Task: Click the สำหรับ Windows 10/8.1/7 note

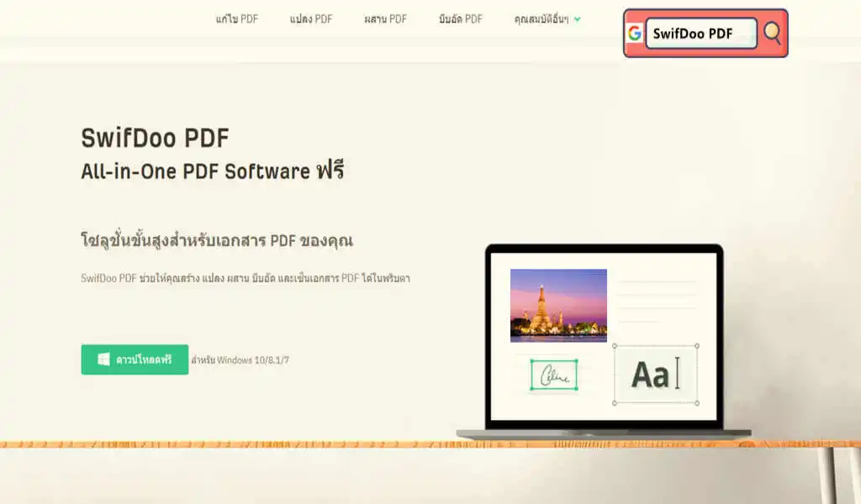Action: (240, 360)
